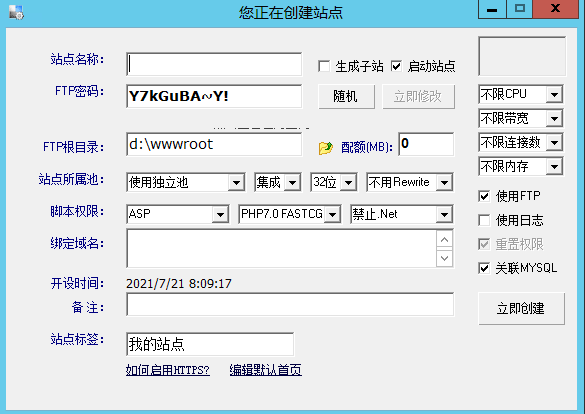Expand the PHP7.0 FASTCGI version dropdown

(290, 214)
